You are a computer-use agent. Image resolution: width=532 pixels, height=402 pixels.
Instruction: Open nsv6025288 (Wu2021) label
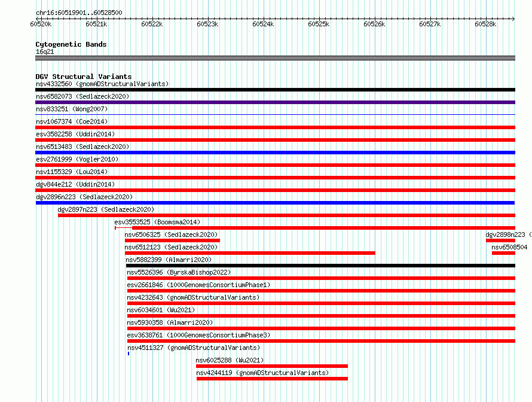coord(230,360)
